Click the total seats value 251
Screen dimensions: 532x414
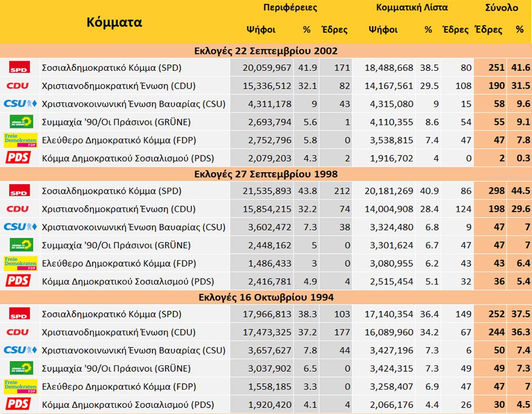coord(496,68)
